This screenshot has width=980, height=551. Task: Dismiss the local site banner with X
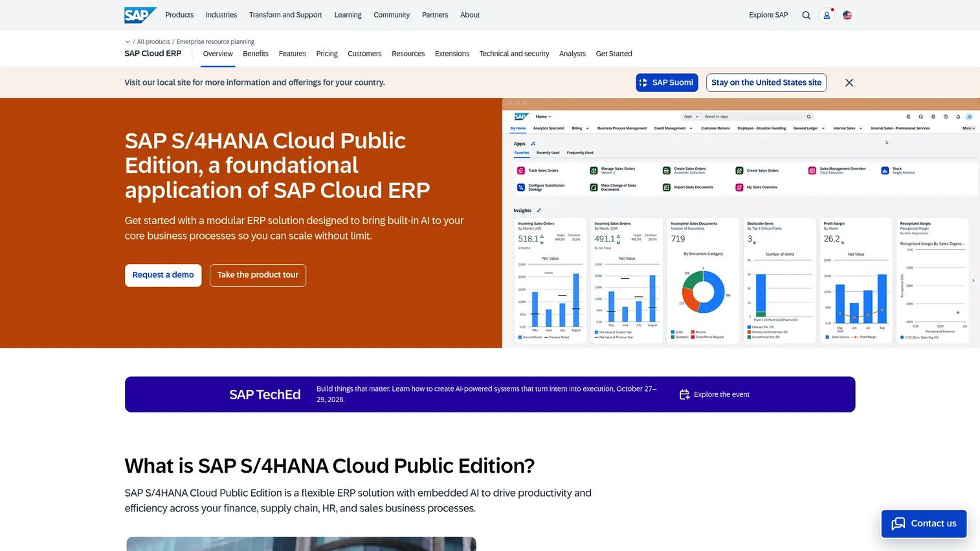tap(849, 83)
